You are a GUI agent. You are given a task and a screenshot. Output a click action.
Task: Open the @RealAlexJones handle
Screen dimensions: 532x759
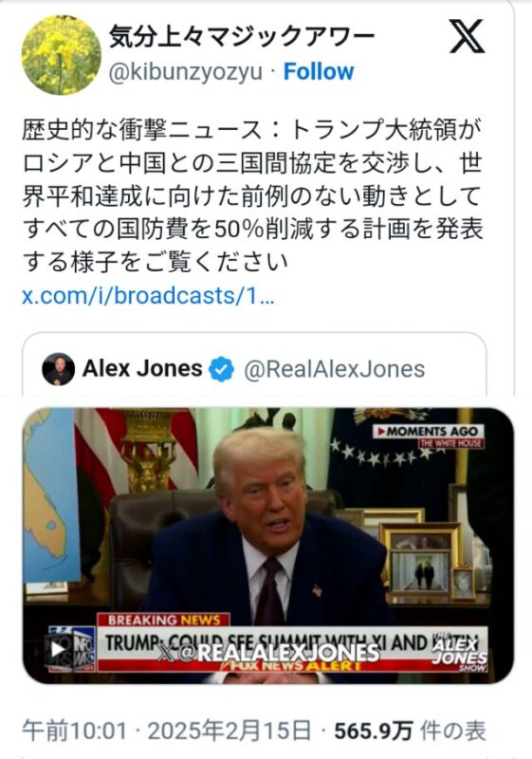[x=334, y=369]
